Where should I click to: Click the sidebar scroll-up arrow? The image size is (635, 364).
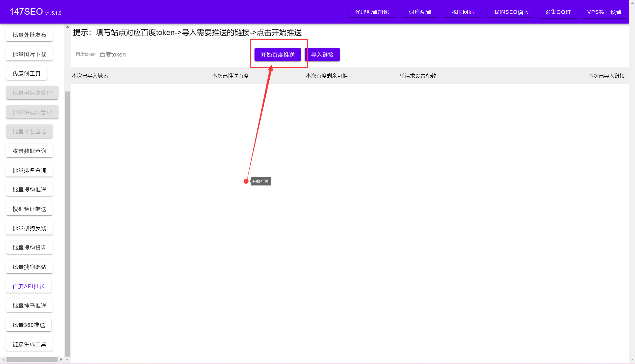(67, 27)
